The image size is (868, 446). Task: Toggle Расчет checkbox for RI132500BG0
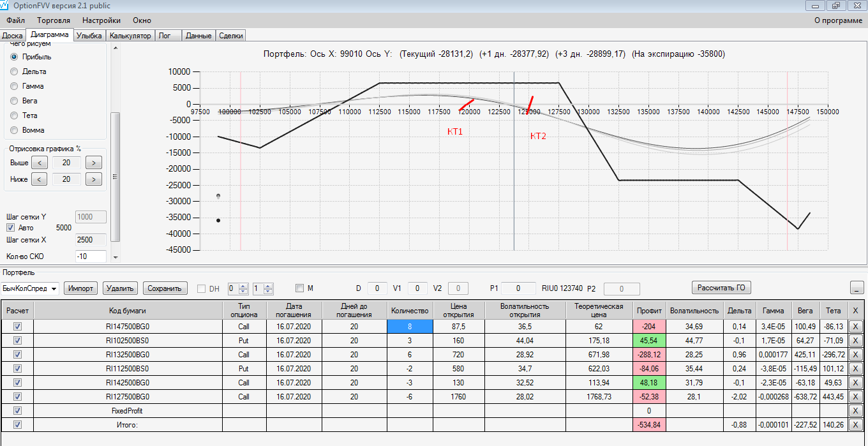(x=17, y=354)
